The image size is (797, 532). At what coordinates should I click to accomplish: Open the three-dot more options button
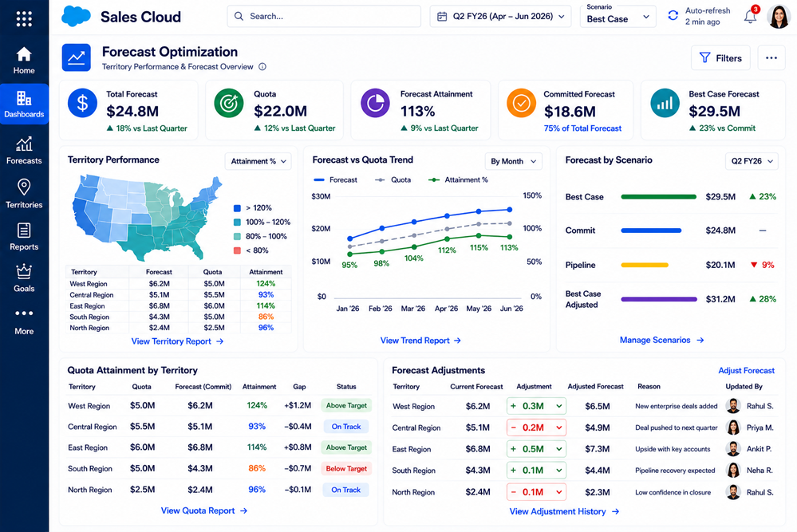[771, 58]
